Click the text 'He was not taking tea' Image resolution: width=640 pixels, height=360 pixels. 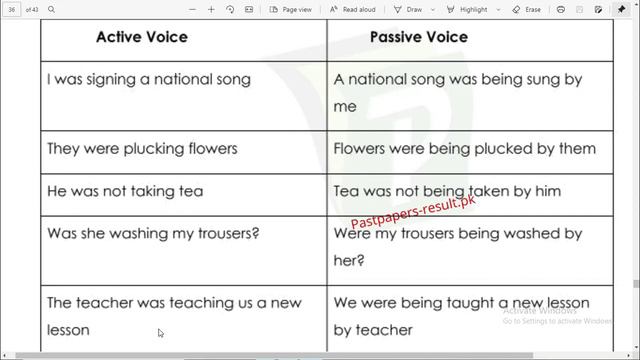125,191
